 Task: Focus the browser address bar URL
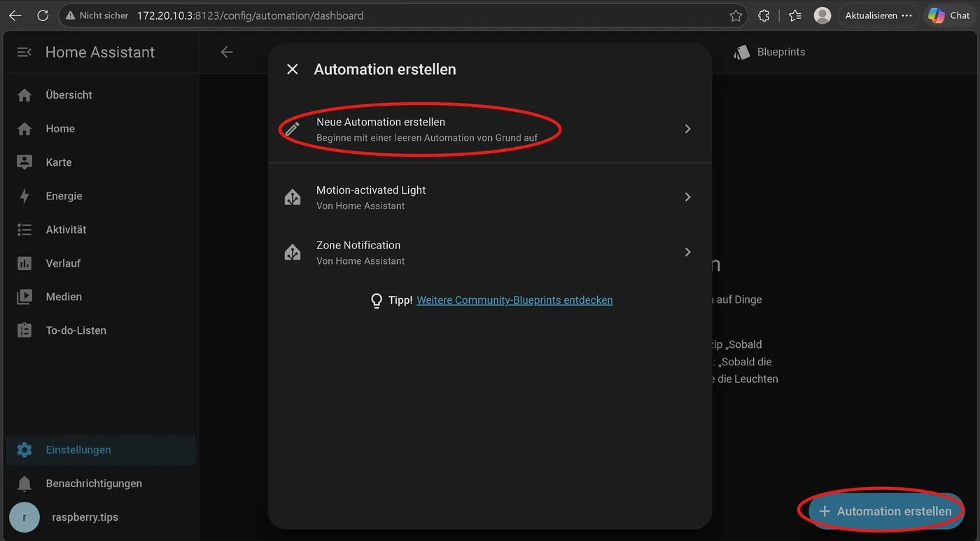250,15
